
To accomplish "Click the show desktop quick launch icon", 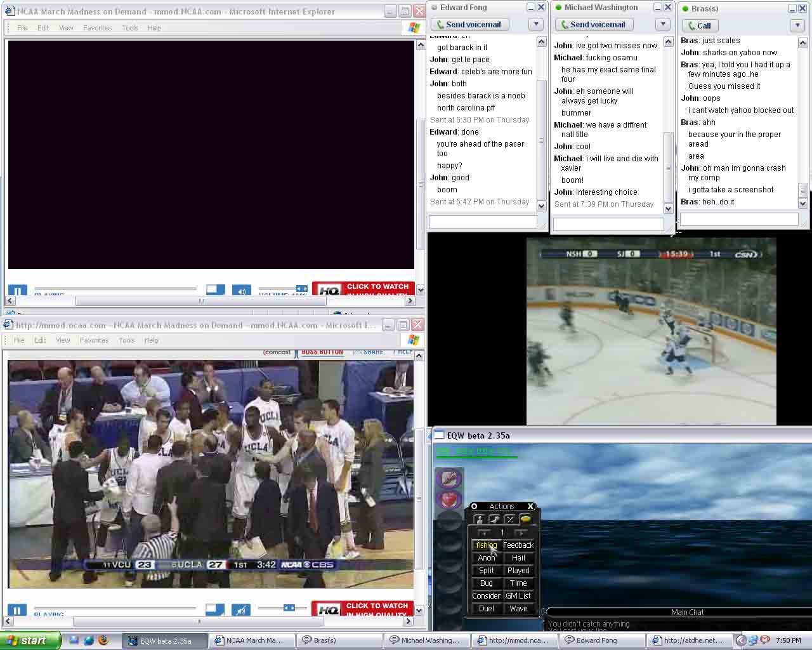I will pos(74,640).
